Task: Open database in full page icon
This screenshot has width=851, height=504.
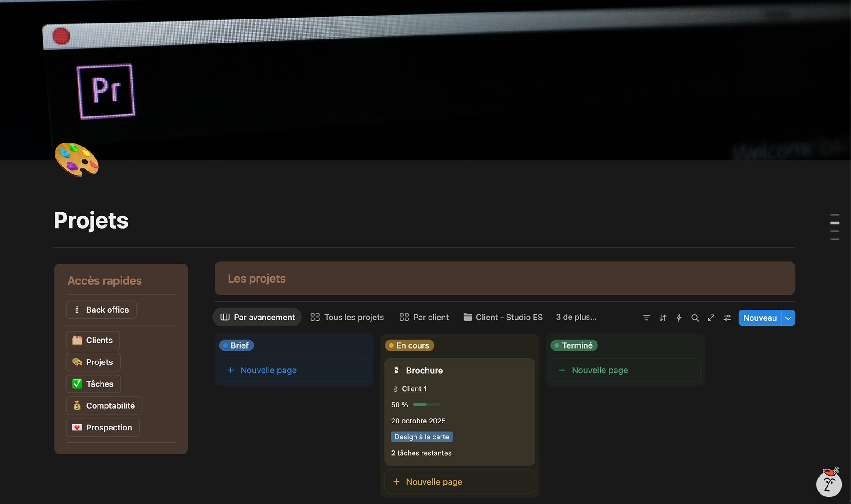Action: click(x=711, y=318)
